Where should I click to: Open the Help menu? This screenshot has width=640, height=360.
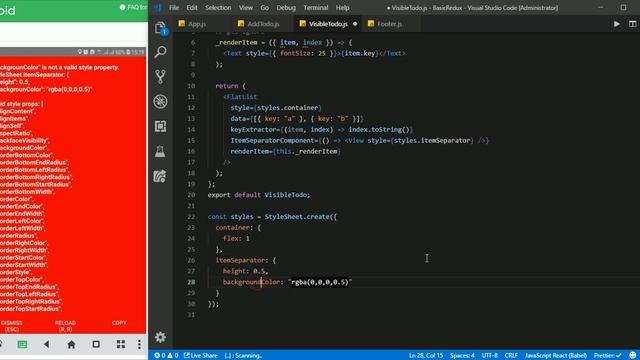click(x=342, y=8)
